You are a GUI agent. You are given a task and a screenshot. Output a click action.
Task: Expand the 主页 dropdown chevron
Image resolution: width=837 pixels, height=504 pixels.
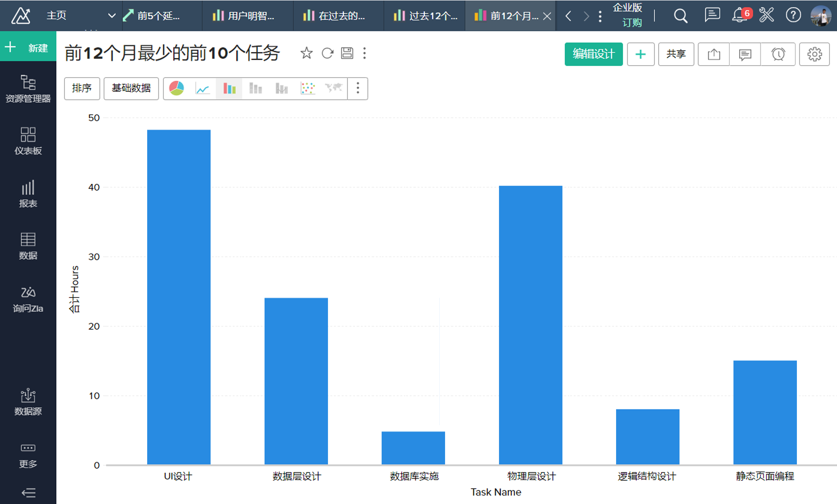pos(111,16)
